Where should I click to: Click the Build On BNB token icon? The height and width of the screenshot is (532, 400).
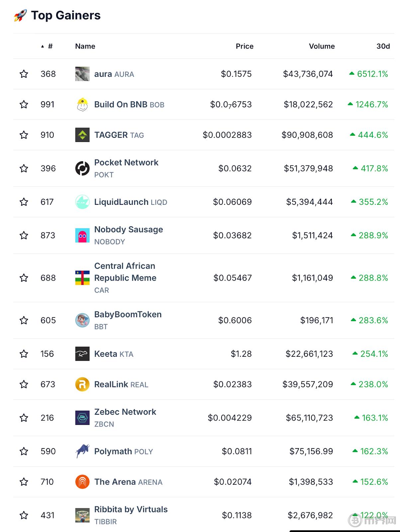point(82,104)
